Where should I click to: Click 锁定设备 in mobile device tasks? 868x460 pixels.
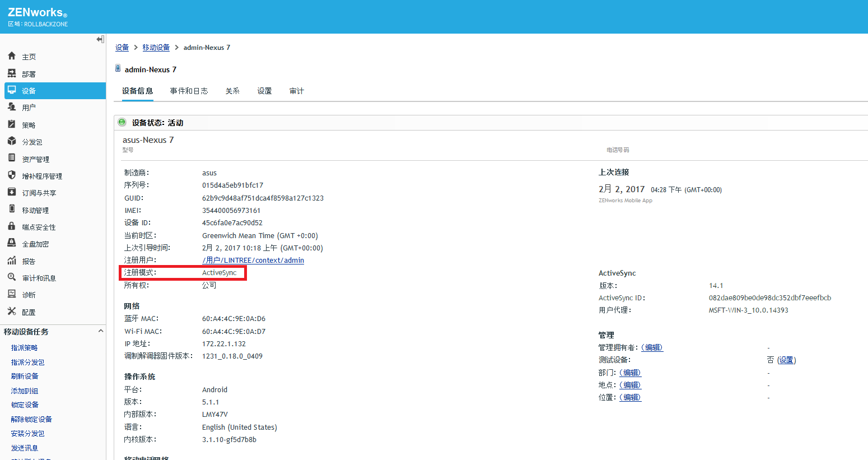[25, 405]
